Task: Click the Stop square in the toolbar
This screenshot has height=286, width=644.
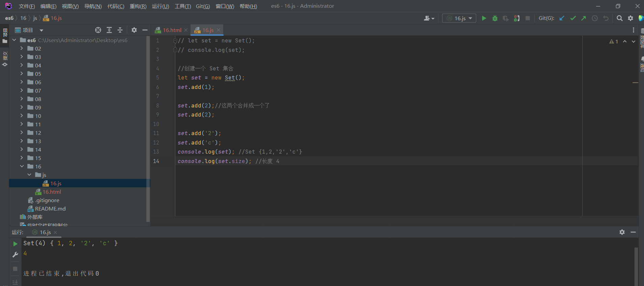Action: pyautogui.click(x=528, y=18)
